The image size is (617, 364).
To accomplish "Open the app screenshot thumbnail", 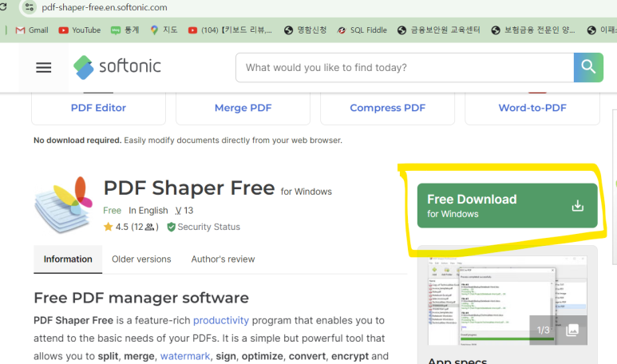I will [x=507, y=301].
